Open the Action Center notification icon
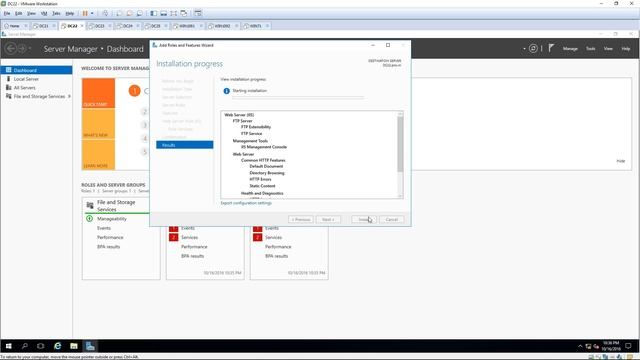The width and height of the screenshot is (640, 360). (629, 346)
